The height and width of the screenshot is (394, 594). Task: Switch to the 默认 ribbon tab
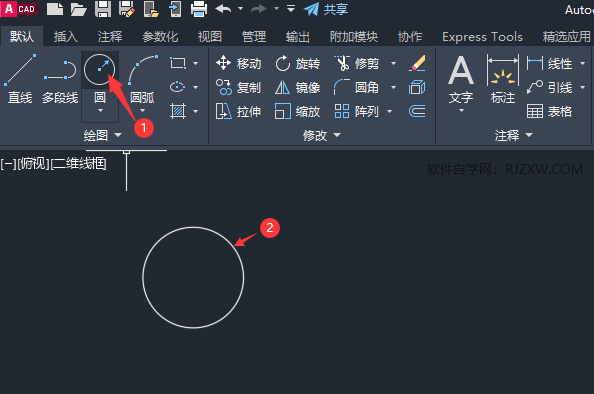tap(22, 37)
